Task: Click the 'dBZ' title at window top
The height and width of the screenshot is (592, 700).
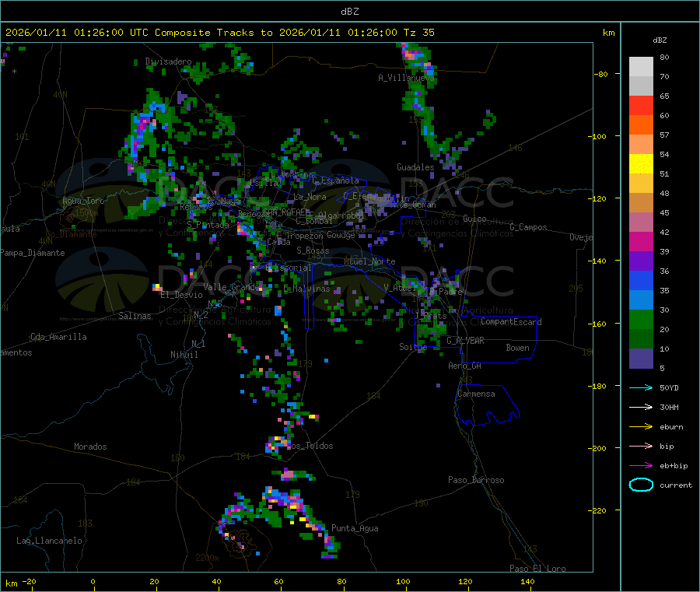Action: 349,12
